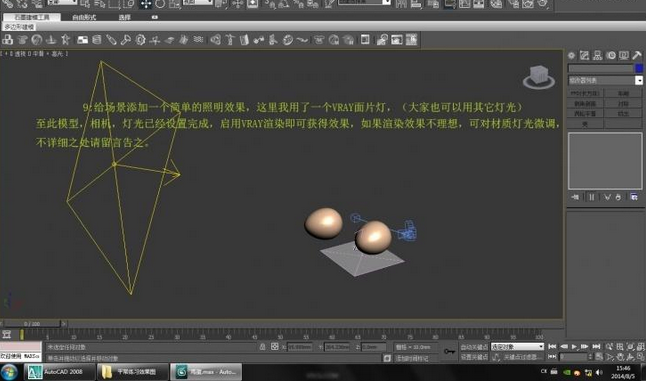This screenshot has width=646, height=381.
Task: Open the Mini Curve Editor
Action: (x=7, y=334)
